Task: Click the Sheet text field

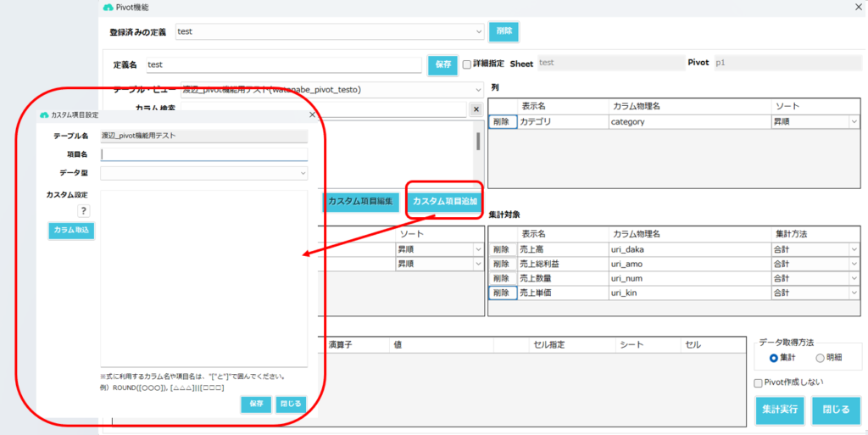Action: click(610, 63)
